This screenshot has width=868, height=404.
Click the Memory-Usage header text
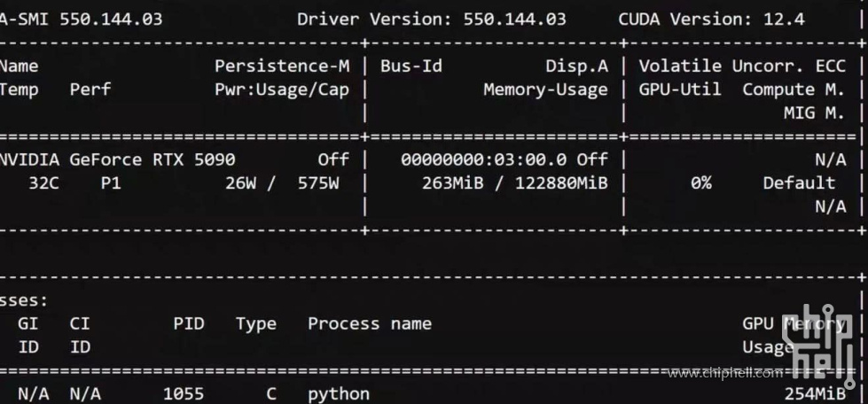pos(546,89)
